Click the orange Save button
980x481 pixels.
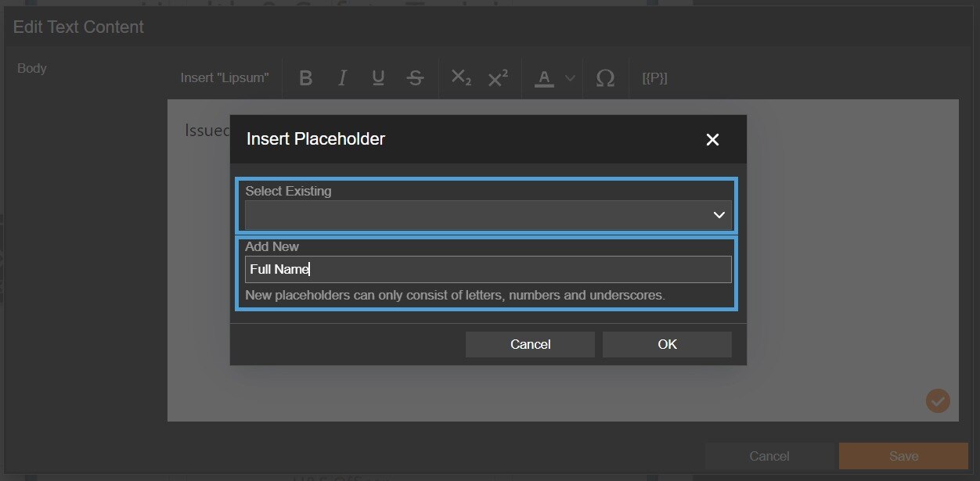(x=903, y=456)
